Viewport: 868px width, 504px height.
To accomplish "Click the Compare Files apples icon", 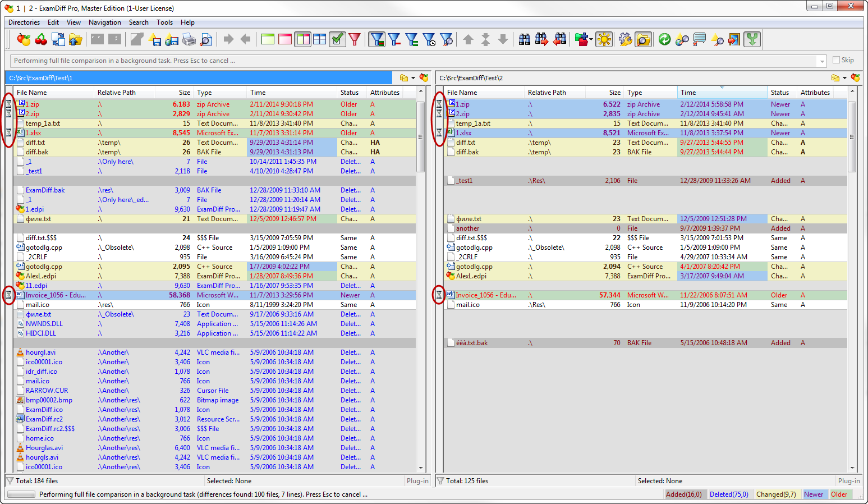I will click(24, 39).
